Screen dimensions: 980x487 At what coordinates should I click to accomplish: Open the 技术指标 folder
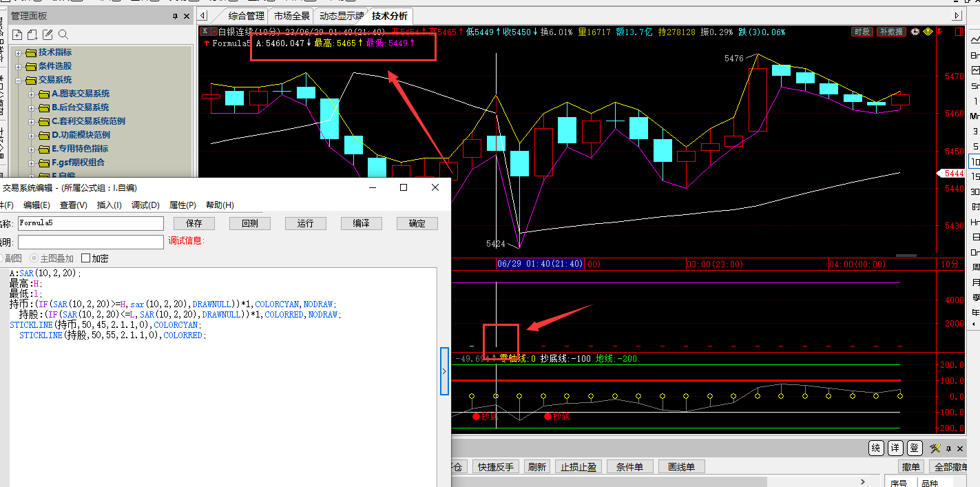(55, 52)
